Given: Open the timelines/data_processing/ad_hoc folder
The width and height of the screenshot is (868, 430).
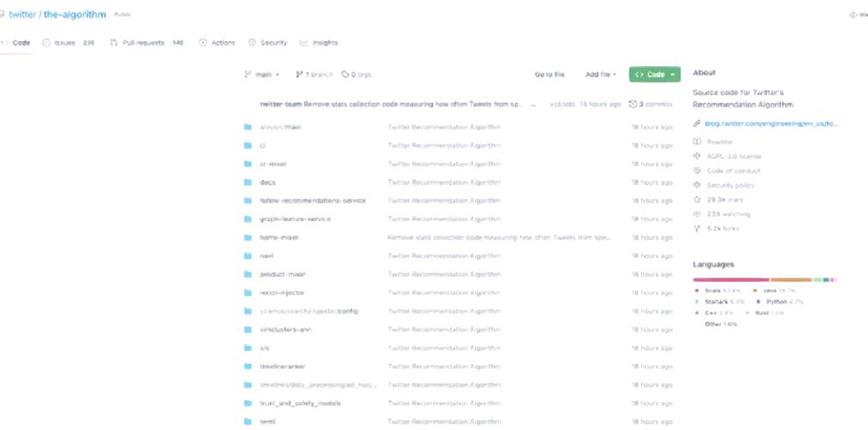Looking at the screenshot, I should point(318,384).
